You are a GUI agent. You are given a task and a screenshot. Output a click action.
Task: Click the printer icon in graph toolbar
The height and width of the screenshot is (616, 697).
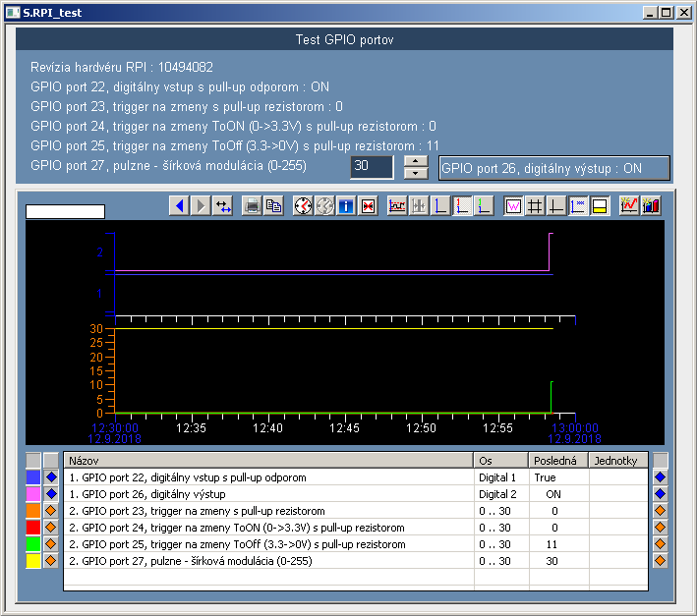point(253,205)
